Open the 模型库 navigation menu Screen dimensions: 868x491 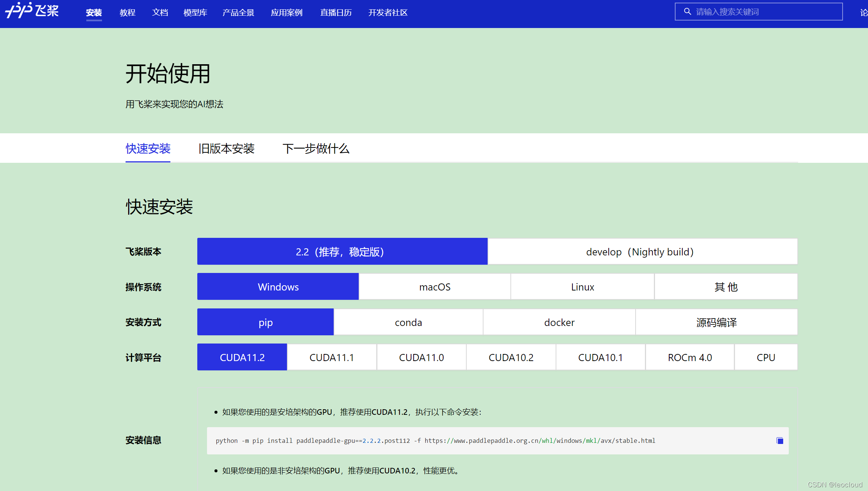tap(195, 12)
